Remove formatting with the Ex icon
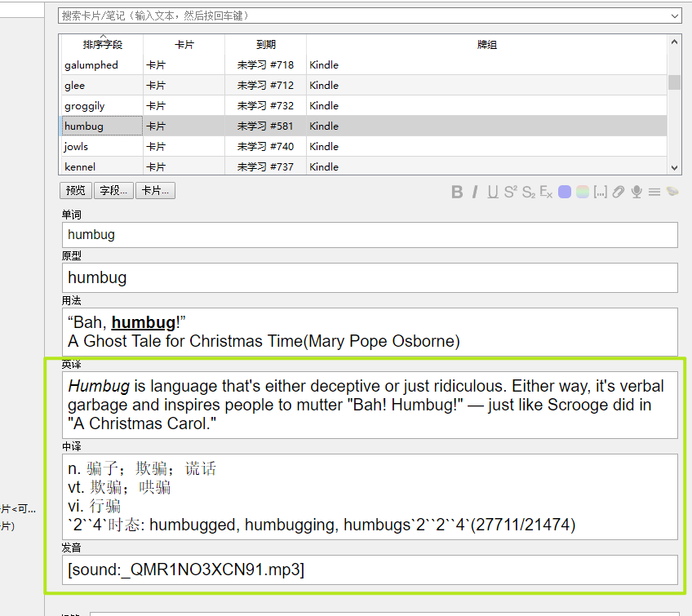The height and width of the screenshot is (616, 692). point(546,192)
